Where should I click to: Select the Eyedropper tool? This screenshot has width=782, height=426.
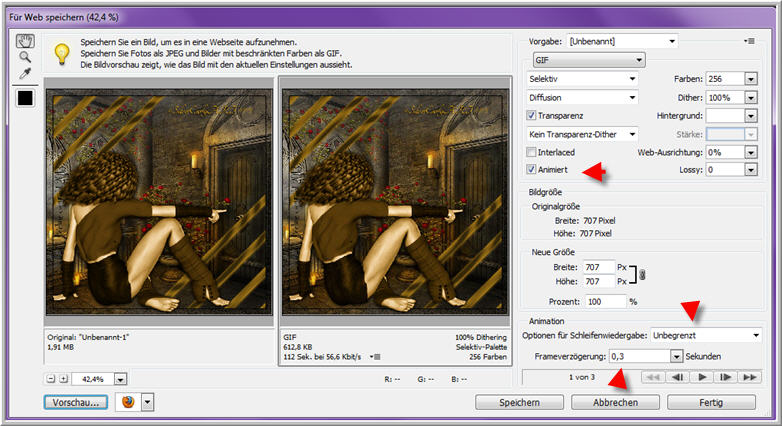tap(25, 74)
